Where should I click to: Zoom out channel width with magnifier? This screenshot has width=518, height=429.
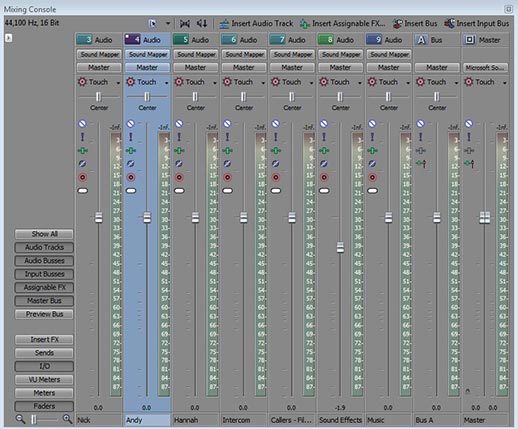pos(20,419)
